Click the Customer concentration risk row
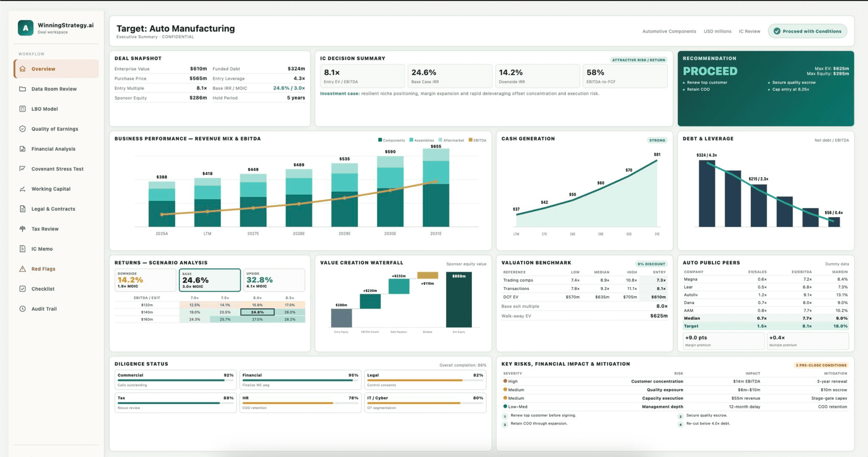868x457 pixels. point(675,381)
